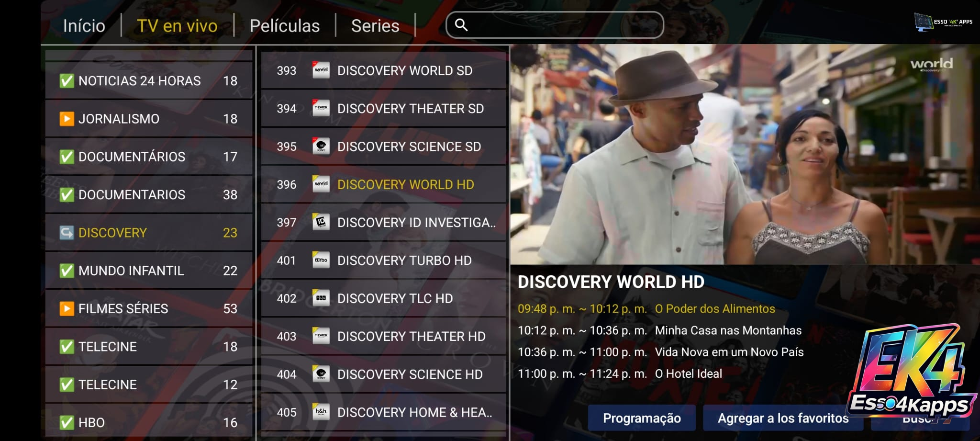Select the HBO category name

pyautogui.click(x=91, y=423)
